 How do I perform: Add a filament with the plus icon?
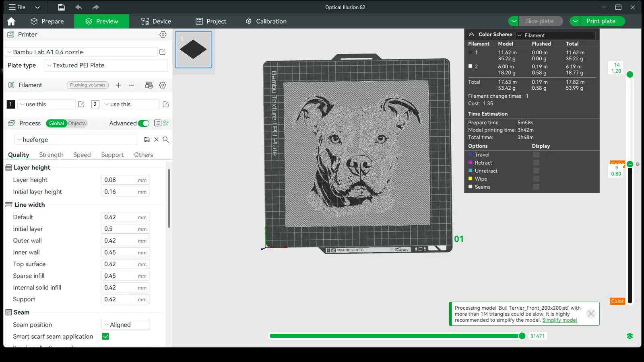[118, 85]
